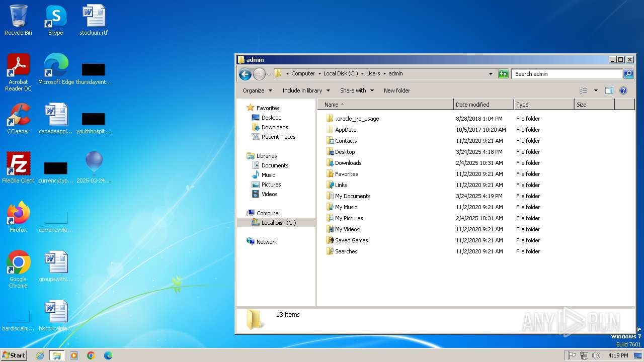Sort by Type column header
Screen dimensions: 644x362
pos(544,105)
